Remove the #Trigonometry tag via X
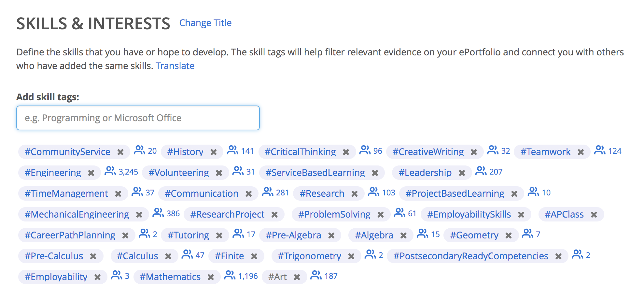The image size is (644, 299). pyautogui.click(x=351, y=256)
